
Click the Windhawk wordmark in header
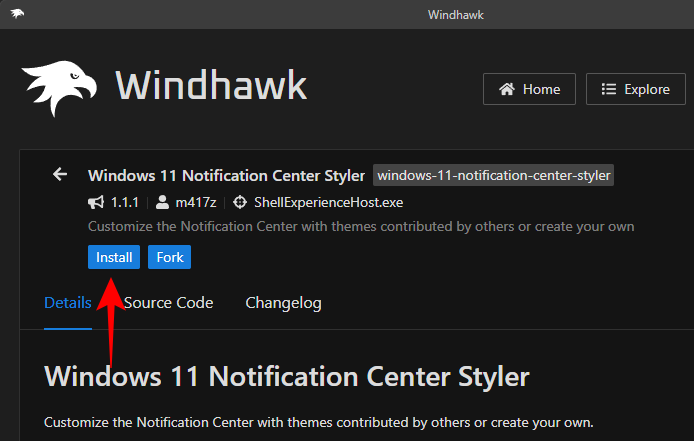tap(211, 87)
